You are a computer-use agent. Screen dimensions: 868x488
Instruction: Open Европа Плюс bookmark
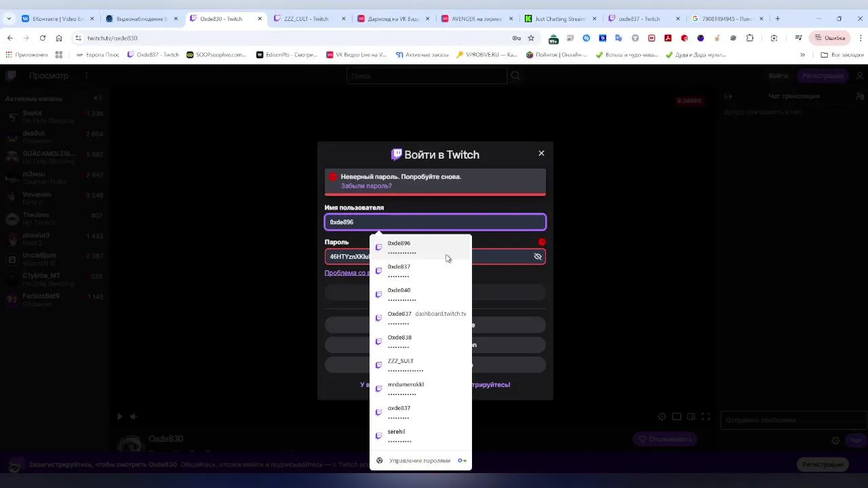(x=98, y=54)
